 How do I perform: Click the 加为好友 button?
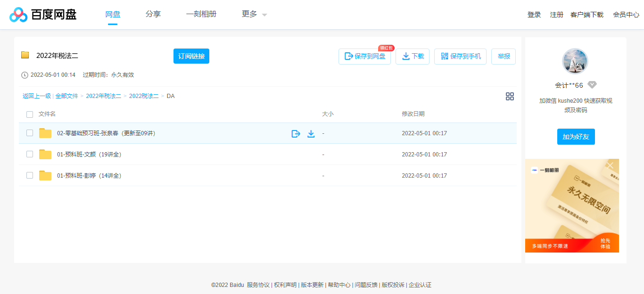tap(576, 137)
